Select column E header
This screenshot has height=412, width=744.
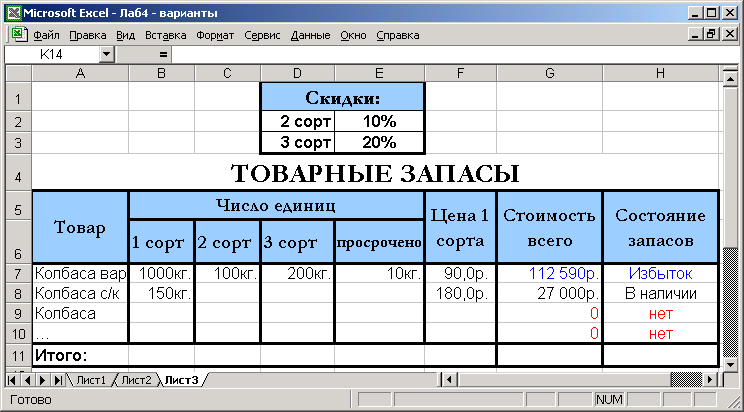coord(380,73)
